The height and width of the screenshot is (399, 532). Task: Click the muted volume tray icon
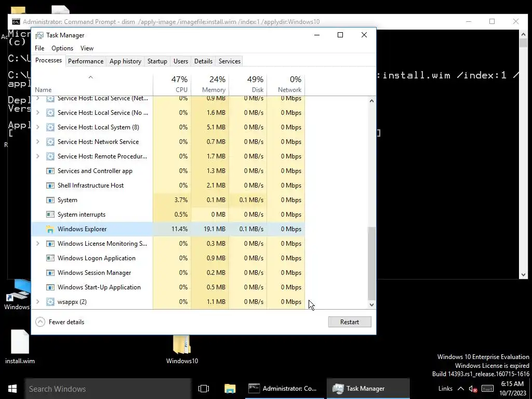(x=473, y=389)
